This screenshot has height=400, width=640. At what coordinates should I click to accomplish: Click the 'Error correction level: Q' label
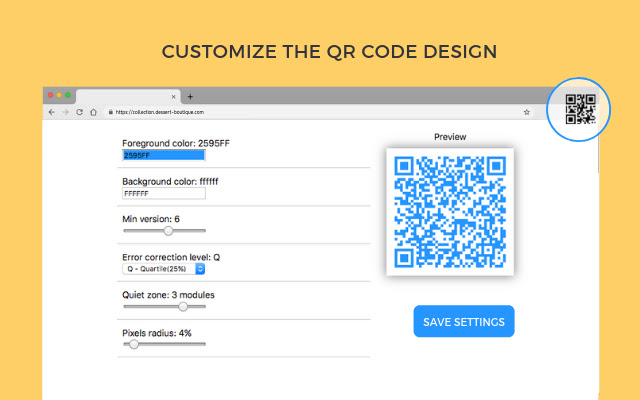171,257
